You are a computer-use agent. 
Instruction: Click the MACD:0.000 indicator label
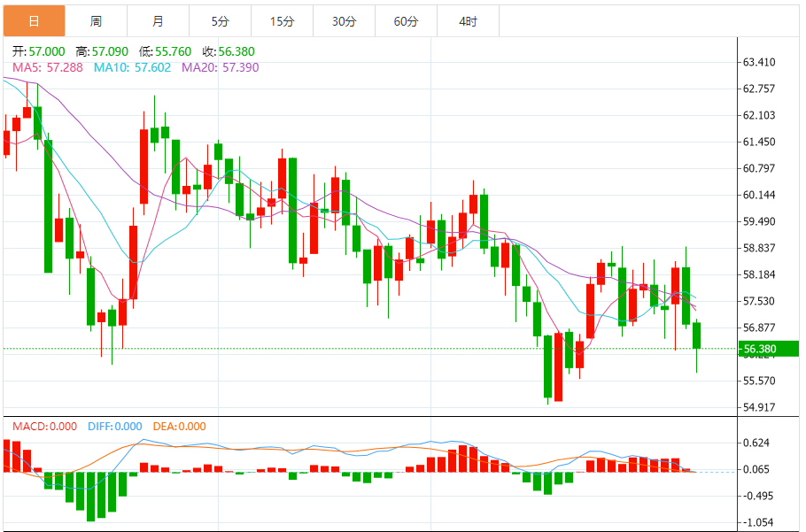(x=44, y=426)
